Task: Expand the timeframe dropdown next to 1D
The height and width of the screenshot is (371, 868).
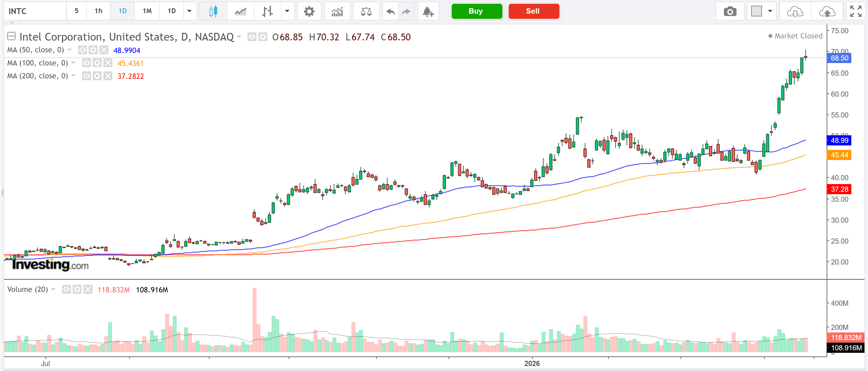Action: coord(190,11)
